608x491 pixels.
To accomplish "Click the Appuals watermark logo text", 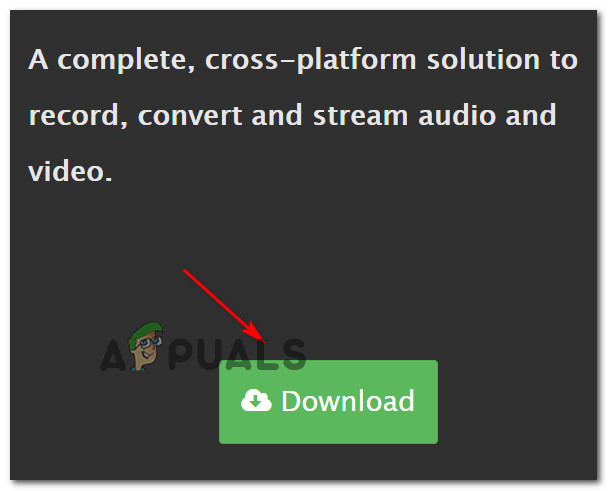I will tap(203, 347).
